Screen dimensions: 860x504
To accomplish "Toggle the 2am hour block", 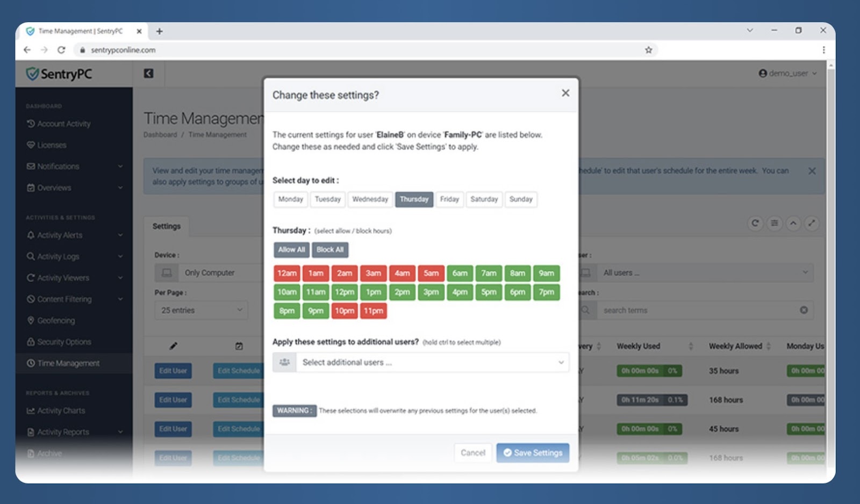I will tap(345, 273).
